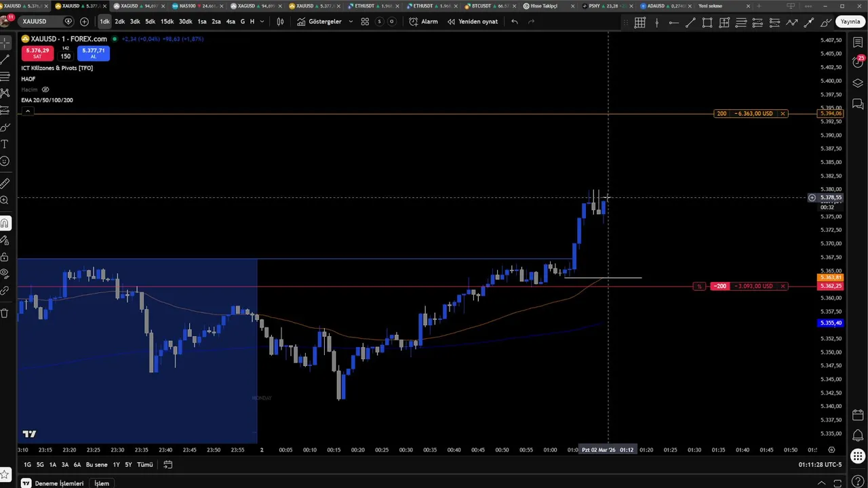
Task: Open the patterns tool group in left toolbar
Action: point(5,93)
